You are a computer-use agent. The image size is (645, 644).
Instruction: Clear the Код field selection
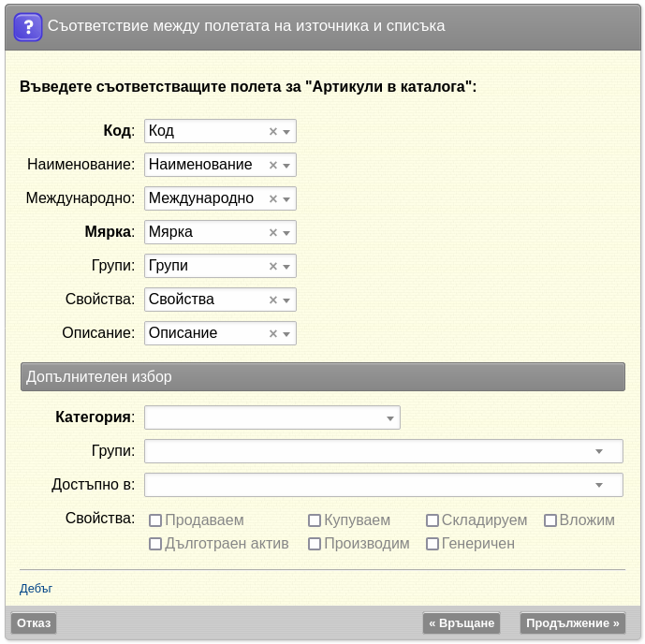273,132
